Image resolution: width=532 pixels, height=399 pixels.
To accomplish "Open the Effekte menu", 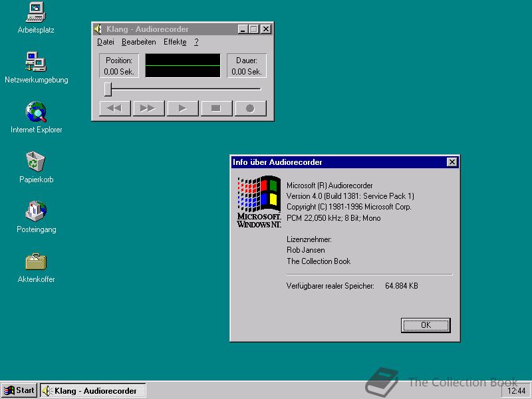I will [x=175, y=42].
